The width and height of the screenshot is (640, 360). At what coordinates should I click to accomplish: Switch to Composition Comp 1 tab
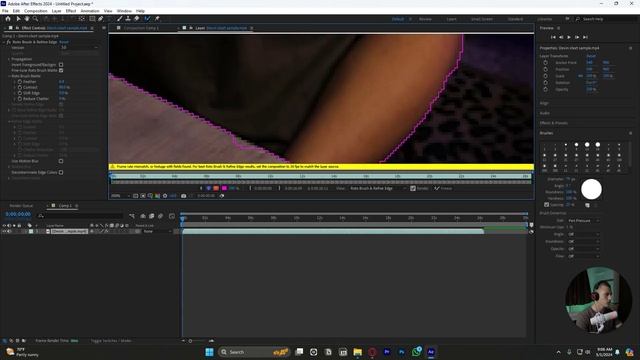click(141, 28)
